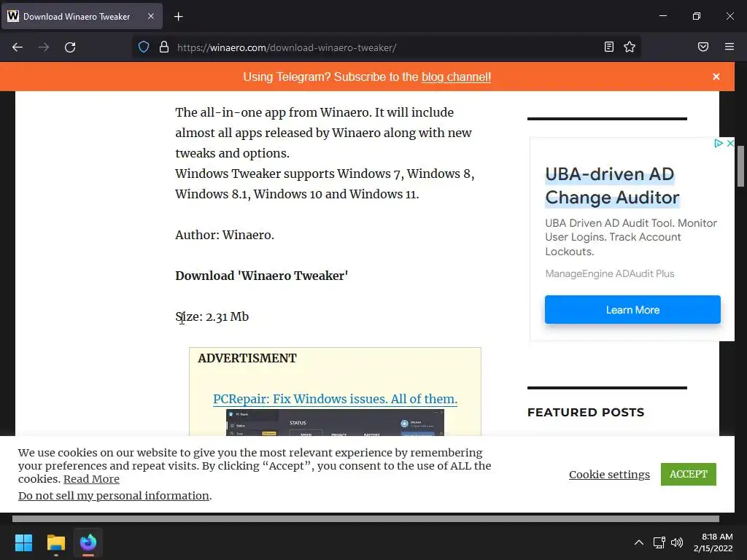Open the cookie Read More link
Viewport: 747px width, 560px height.
click(91, 479)
